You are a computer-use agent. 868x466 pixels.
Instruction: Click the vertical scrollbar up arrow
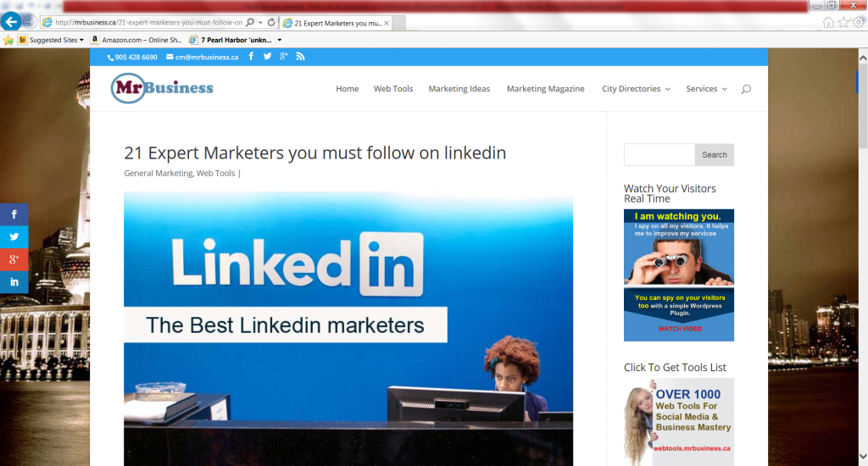tap(862, 57)
